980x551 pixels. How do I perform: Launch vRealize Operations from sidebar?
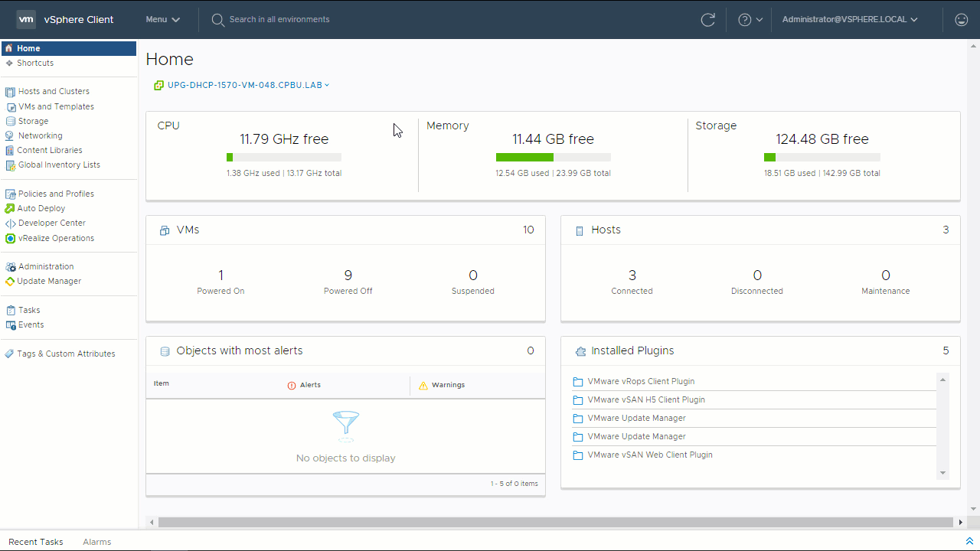tap(55, 239)
